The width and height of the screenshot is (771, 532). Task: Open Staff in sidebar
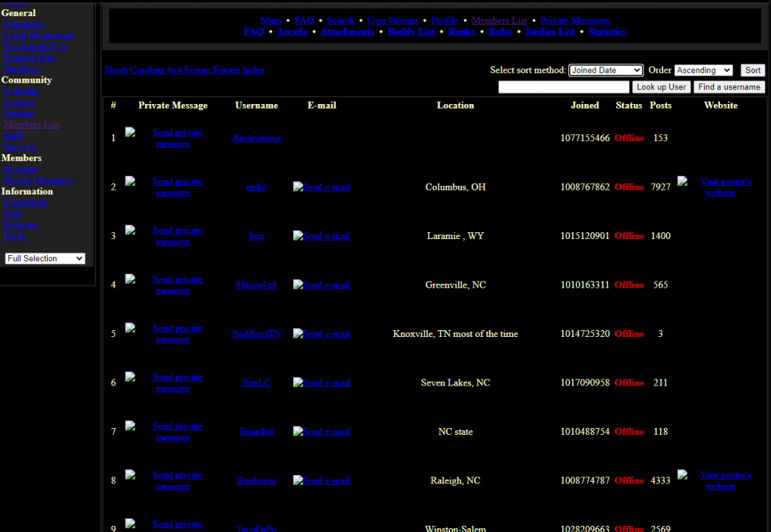pos(13,136)
